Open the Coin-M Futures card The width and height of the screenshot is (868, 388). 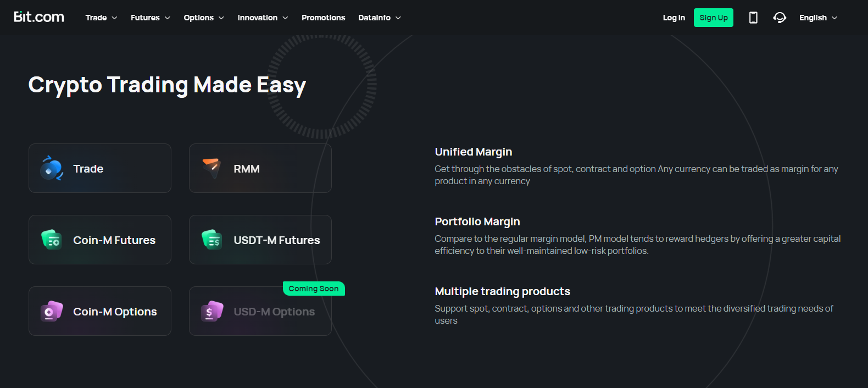point(100,240)
